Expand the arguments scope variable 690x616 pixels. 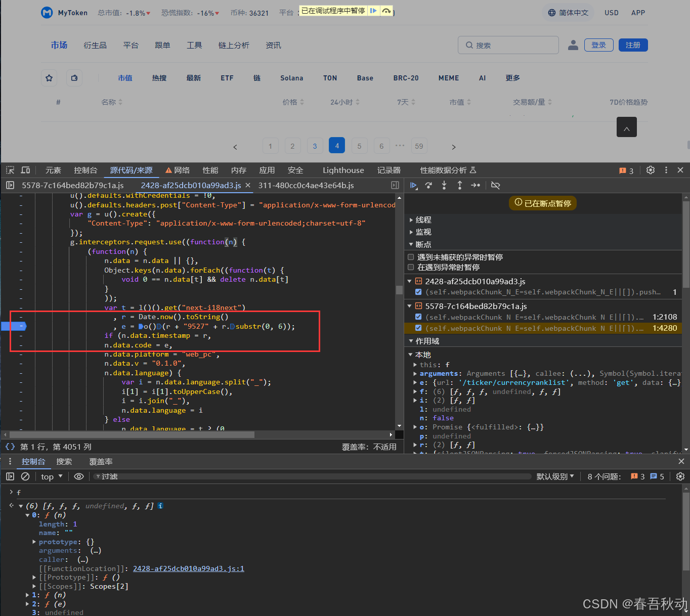click(416, 374)
